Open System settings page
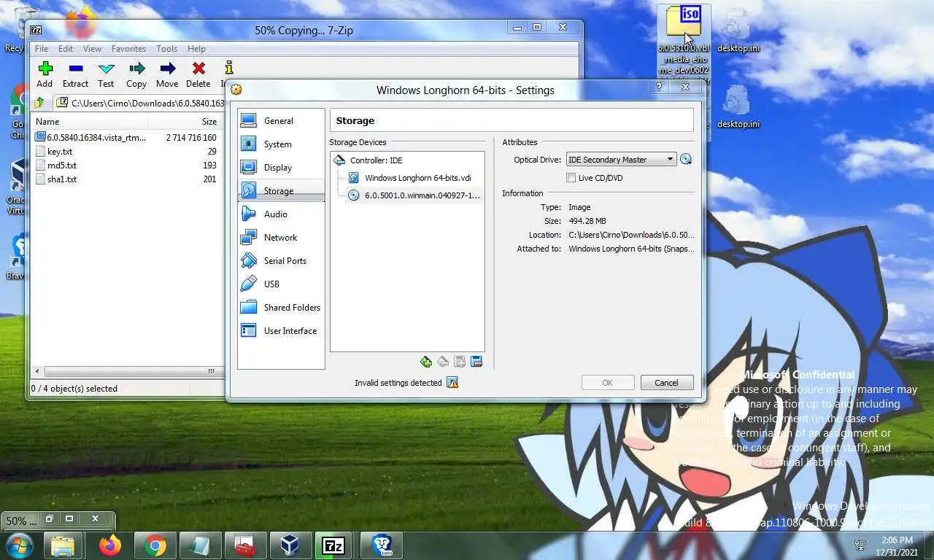Image resolution: width=934 pixels, height=560 pixels. point(281,144)
